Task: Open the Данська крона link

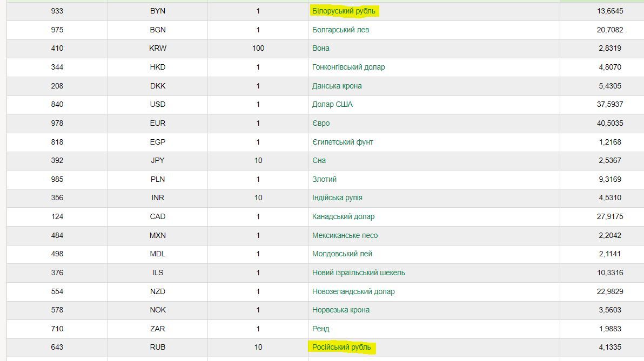Action: [337, 86]
